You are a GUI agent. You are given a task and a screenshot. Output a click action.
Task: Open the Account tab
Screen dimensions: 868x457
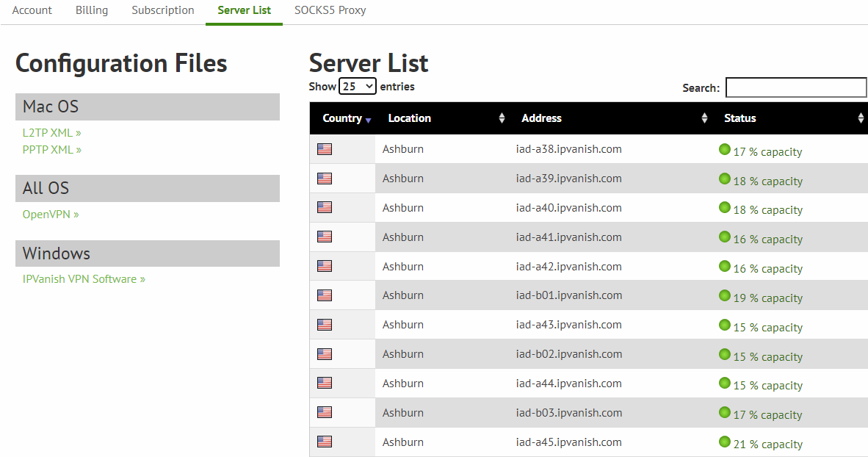click(32, 10)
